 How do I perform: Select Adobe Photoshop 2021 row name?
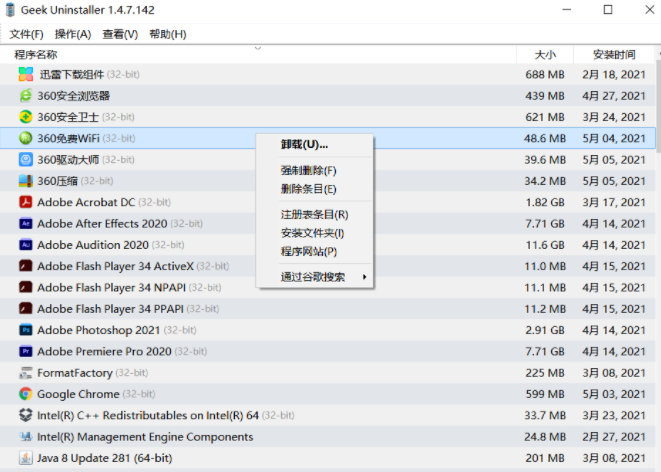(x=99, y=330)
